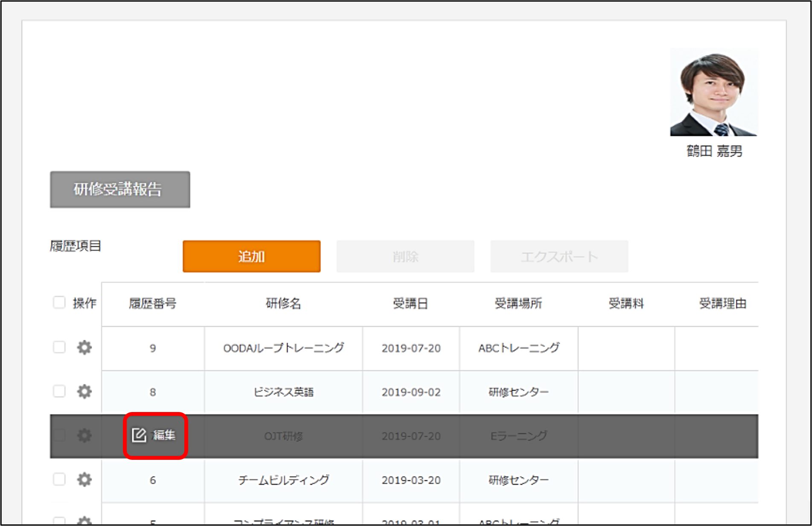Select the OODAループトレーニング cell

point(283,348)
